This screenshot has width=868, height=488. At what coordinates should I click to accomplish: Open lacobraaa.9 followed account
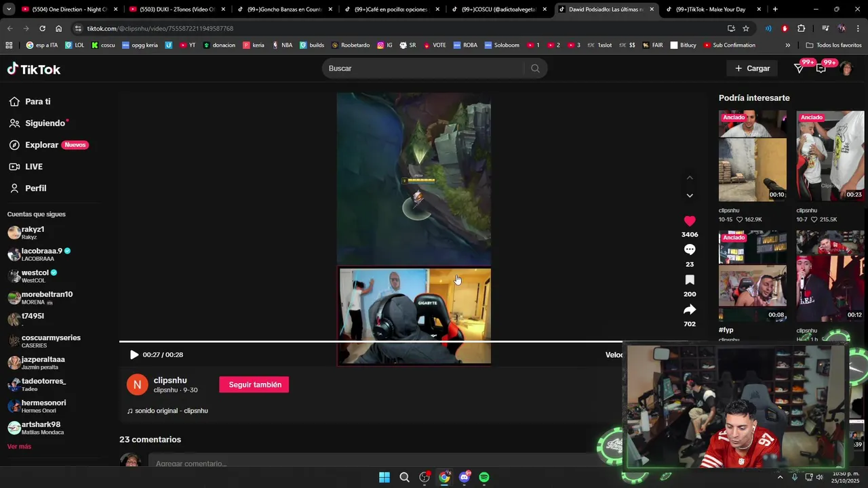point(39,254)
